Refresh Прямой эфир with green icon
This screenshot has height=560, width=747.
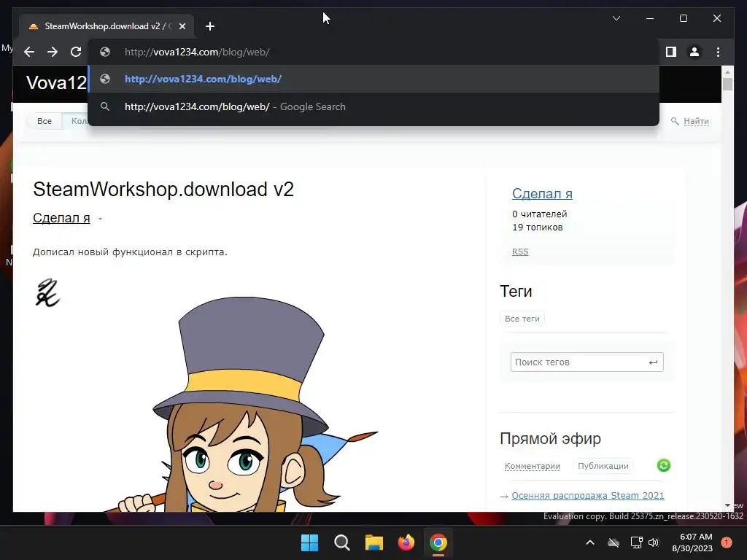[x=664, y=465]
